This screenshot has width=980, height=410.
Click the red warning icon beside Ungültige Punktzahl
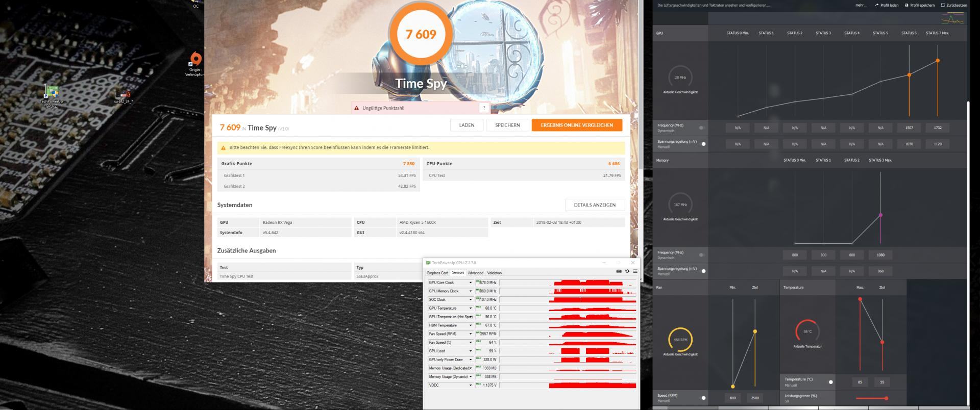pyautogui.click(x=356, y=108)
